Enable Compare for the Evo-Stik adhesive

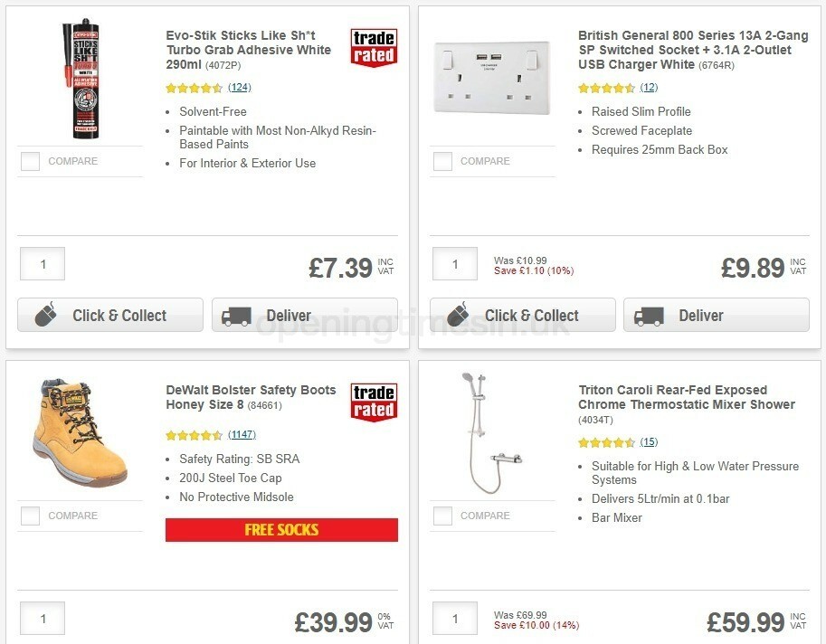click(x=30, y=161)
